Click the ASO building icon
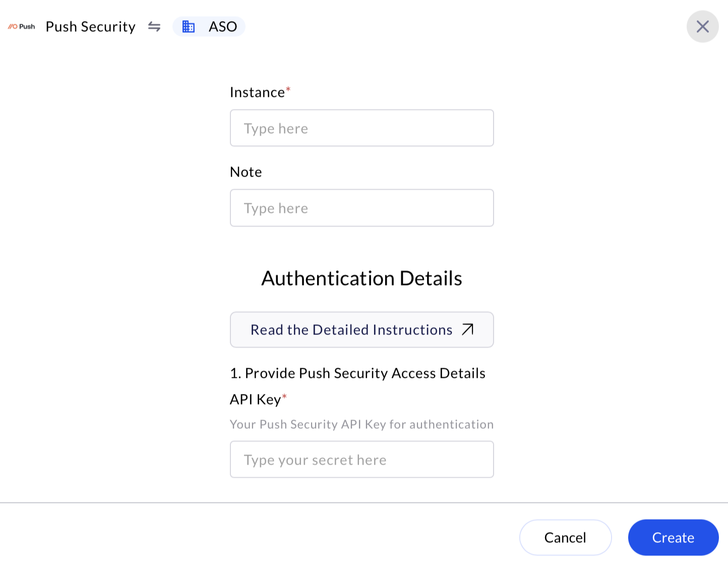The image size is (728, 564). tap(189, 26)
